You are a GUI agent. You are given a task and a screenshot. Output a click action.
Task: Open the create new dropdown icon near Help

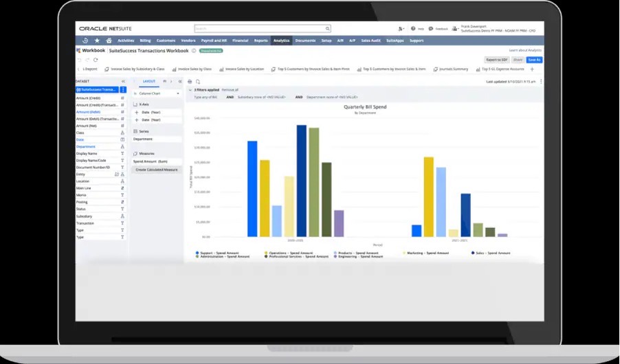tap(401, 28)
